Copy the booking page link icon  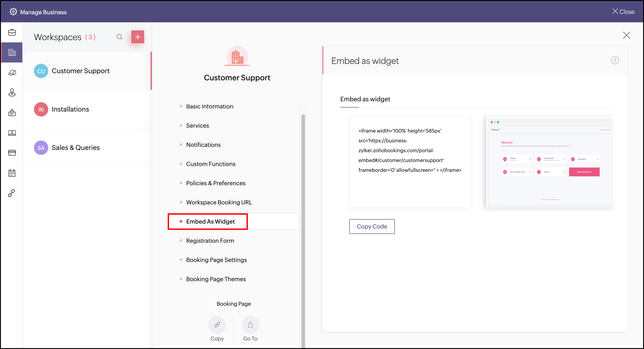(x=217, y=324)
